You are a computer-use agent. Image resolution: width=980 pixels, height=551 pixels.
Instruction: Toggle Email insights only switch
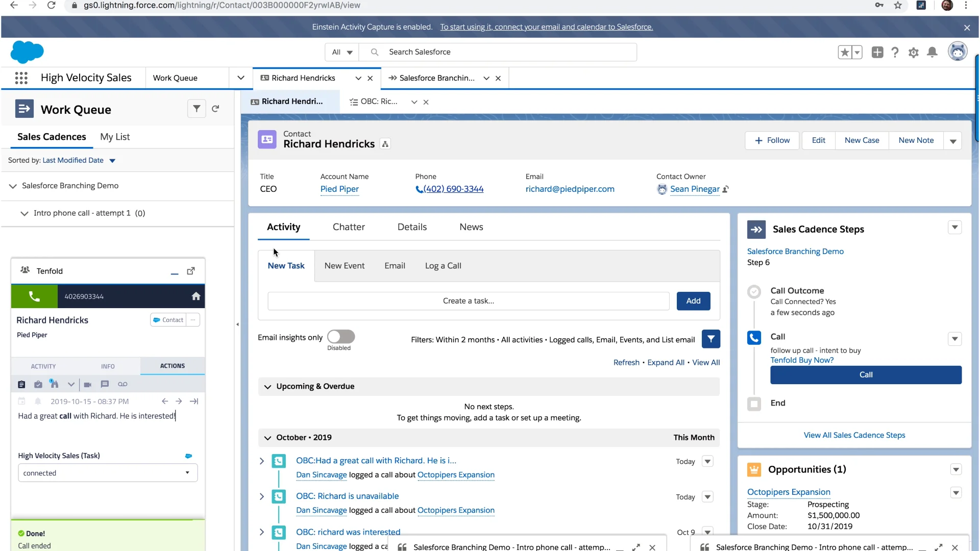[x=340, y=337]
